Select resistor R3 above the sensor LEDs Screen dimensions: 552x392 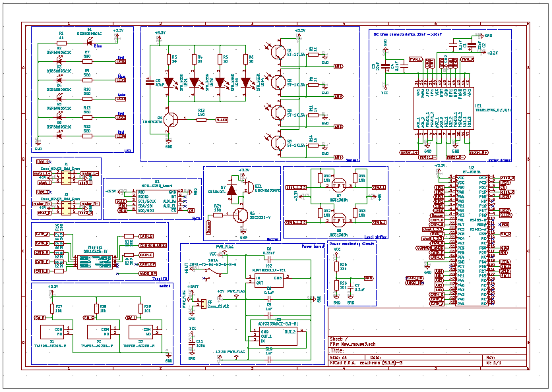[x=169, y=59]
